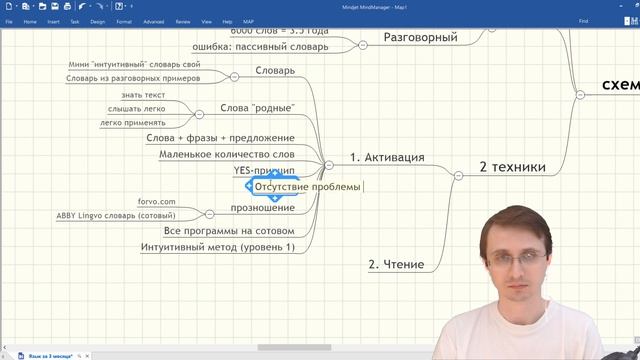Click the Undo arrow icon
This screenshot has width=640, height=360.
(82, 6)
